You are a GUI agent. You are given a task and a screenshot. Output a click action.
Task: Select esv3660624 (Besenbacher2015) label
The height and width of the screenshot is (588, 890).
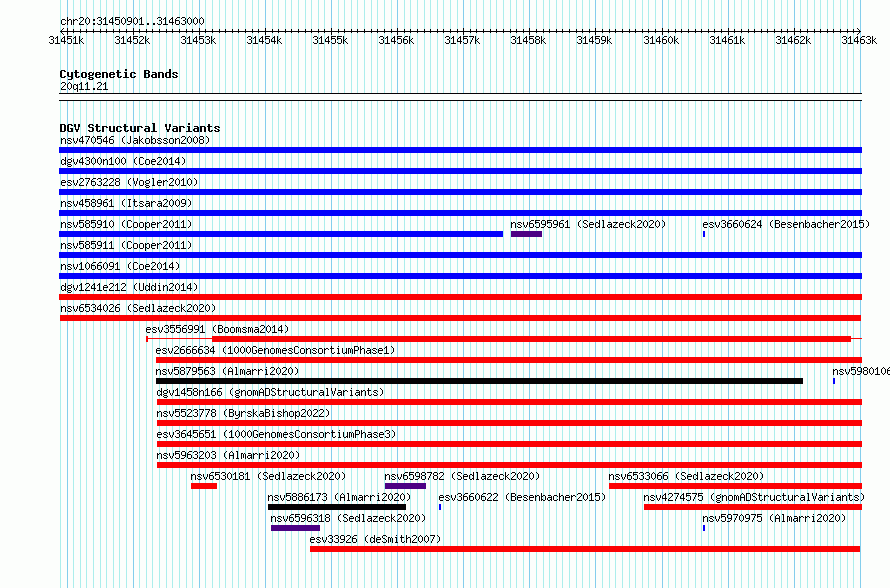coord(786,224)
